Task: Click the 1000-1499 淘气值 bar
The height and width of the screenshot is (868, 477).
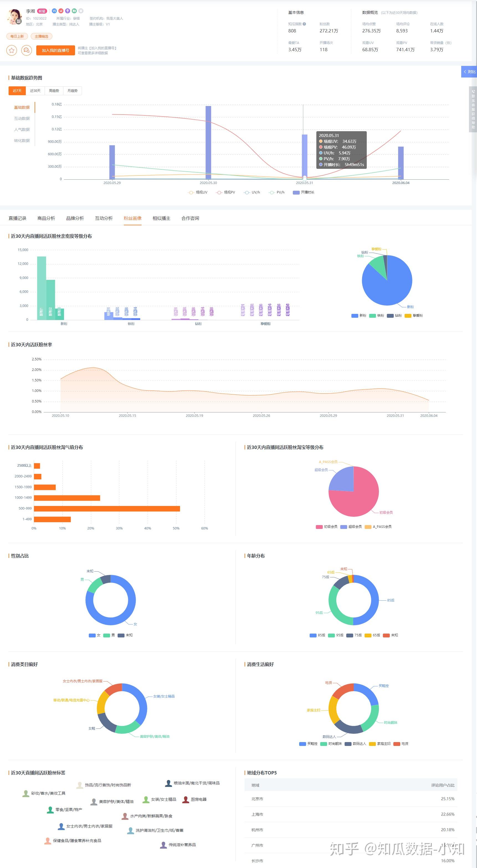Action: [x=67, y=498]
